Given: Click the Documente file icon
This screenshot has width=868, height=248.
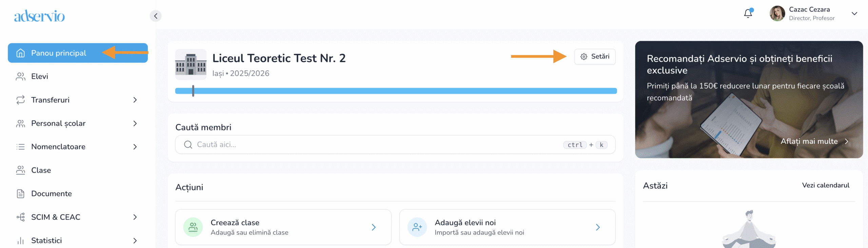Looking at the screenshot, I should click(21, 194).
